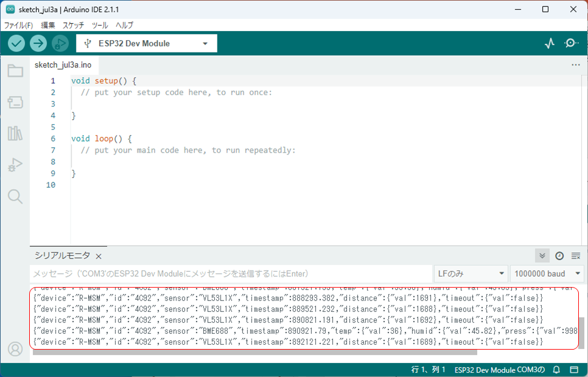Viewport: 588px width, 377px height.
Task: Click the Verify checkmark button
Action: [x=16, y=43]
